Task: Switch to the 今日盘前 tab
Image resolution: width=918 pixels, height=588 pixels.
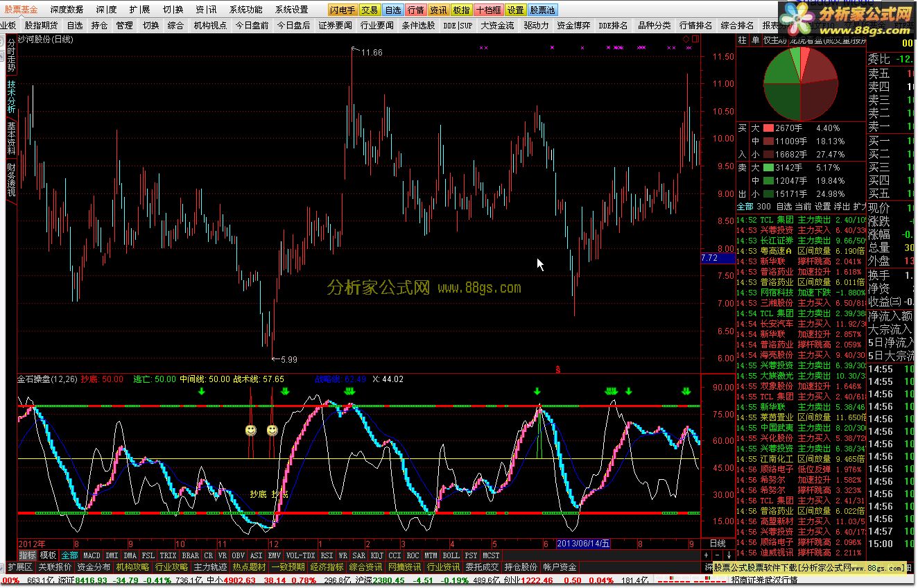Action: coord(252,25)
